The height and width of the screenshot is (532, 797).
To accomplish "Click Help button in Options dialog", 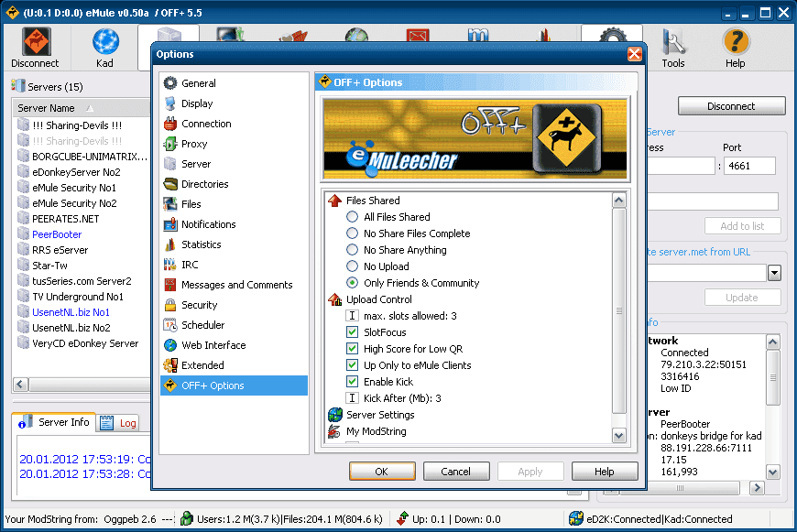I will (605, 472).
